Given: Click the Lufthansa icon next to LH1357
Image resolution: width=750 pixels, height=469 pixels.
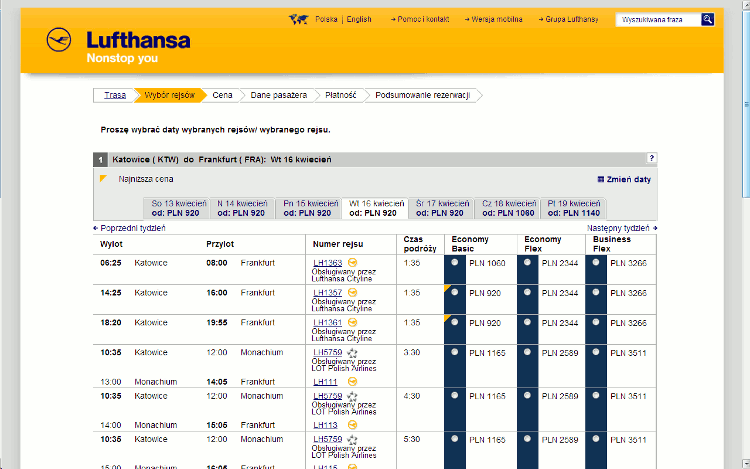Looking at the screenshot, I should click(353, 292).
